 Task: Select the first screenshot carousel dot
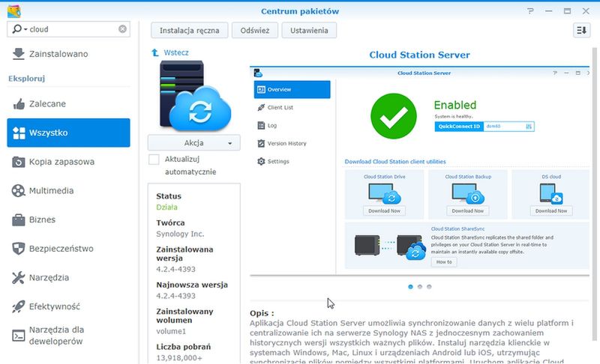click(410, 287)
